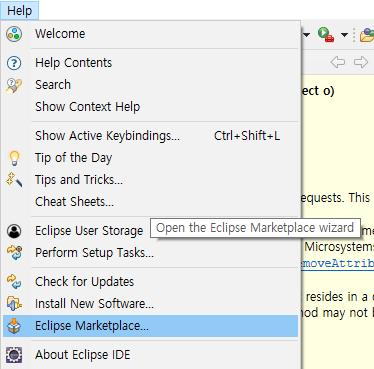The image size is (374, 369).
Task: Click the Perform Setup Tasks icon
Action: [x=14, y=253]
